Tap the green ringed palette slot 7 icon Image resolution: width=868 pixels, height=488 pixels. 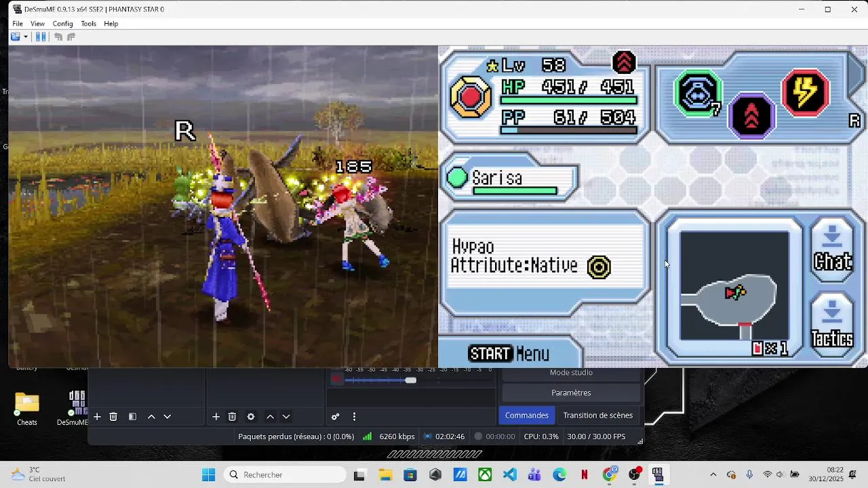698,94
